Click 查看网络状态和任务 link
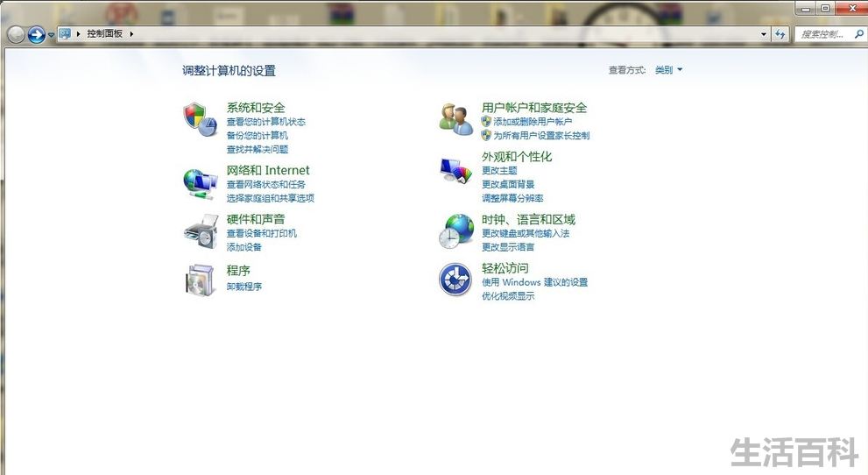The width and height of the screenshot is (868, 475). point(265,184)
